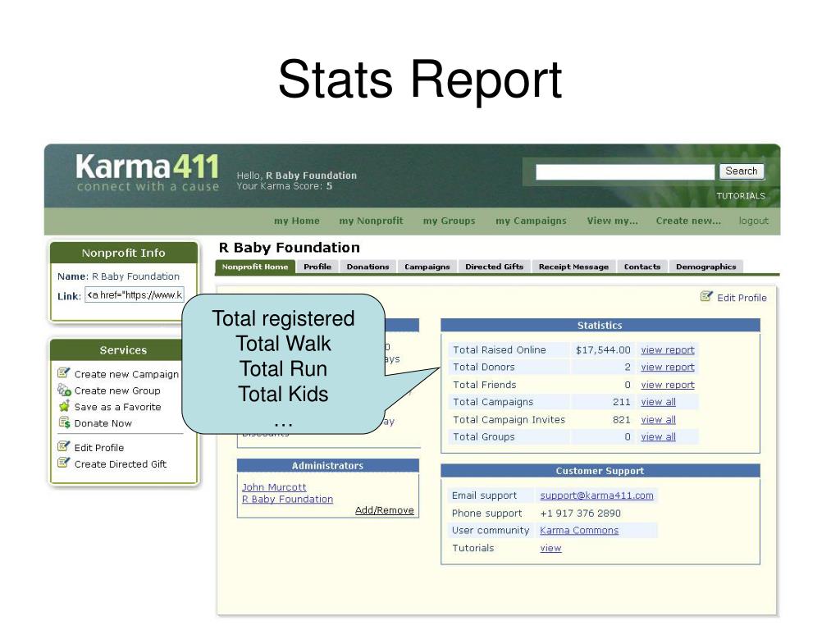Viewport: 840px width, 630px height.
Task: Expand the Create new... menu
Action: tap(688, 221)
